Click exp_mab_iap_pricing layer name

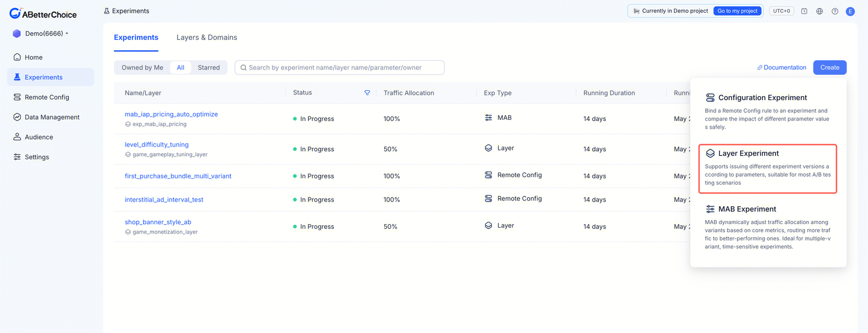(x=160, y=124)
